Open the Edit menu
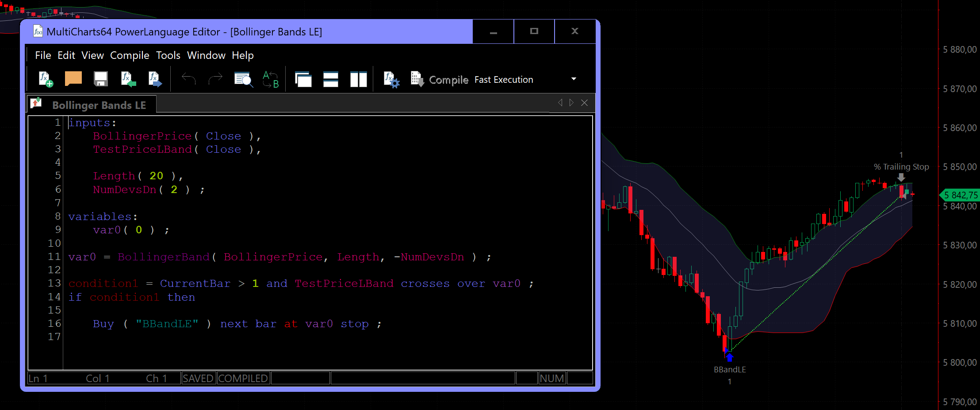This screenshot has height=410, width=980. [66, 55]
